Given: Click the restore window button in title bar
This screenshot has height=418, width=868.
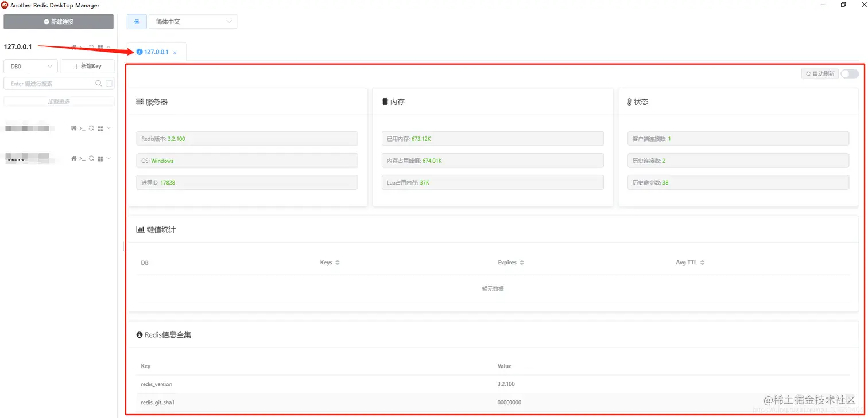Looking at the screenshot, I should pos(843,5).
